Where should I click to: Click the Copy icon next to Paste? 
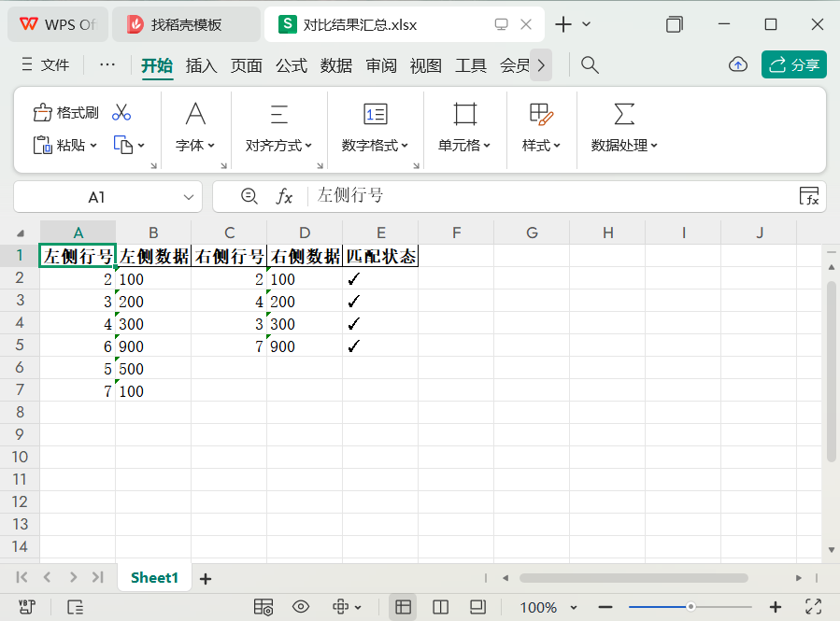[122, 145]
